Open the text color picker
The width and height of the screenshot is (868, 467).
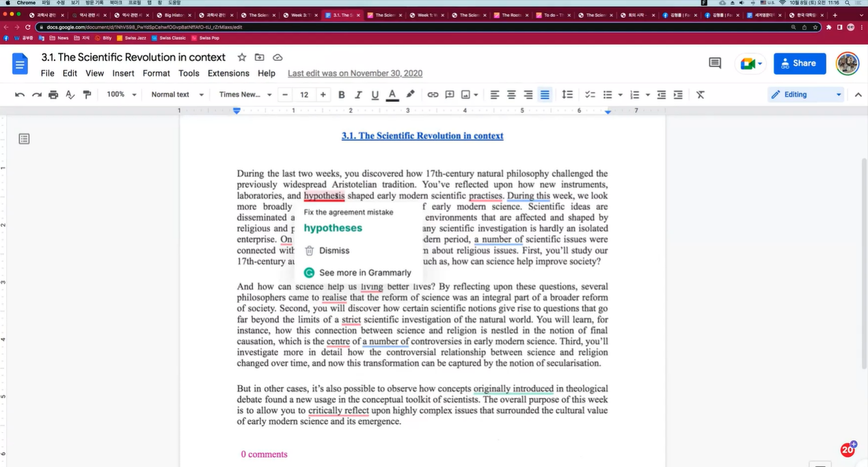392,94
